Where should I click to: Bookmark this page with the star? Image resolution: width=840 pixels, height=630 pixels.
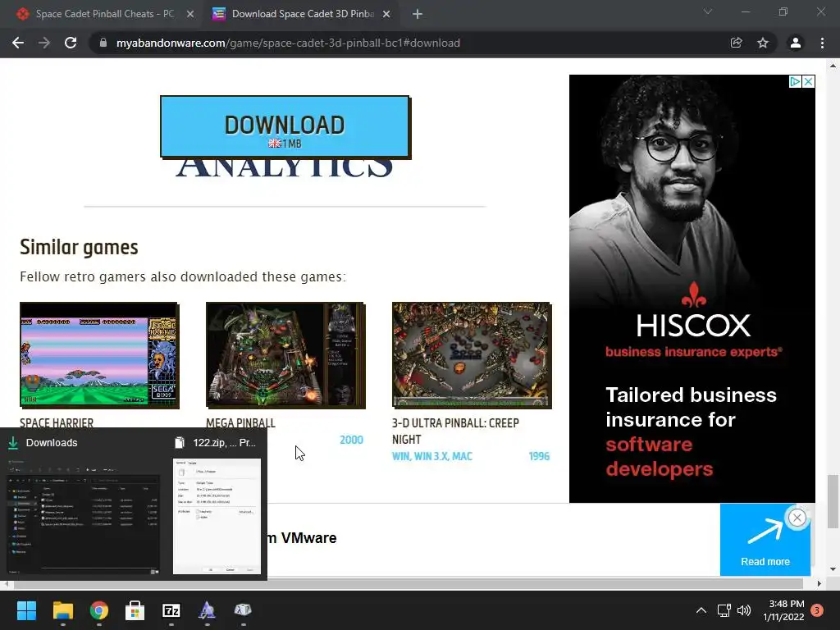pyautogui.click(x=763, y=43)
